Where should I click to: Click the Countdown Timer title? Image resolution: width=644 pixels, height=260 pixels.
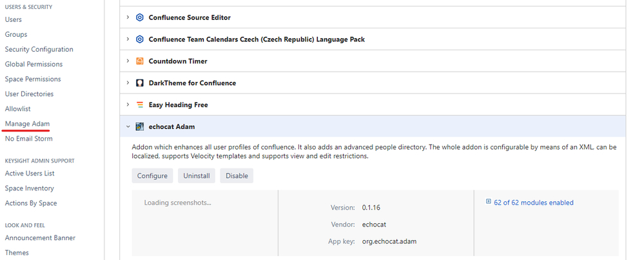(x=178, y=61)
